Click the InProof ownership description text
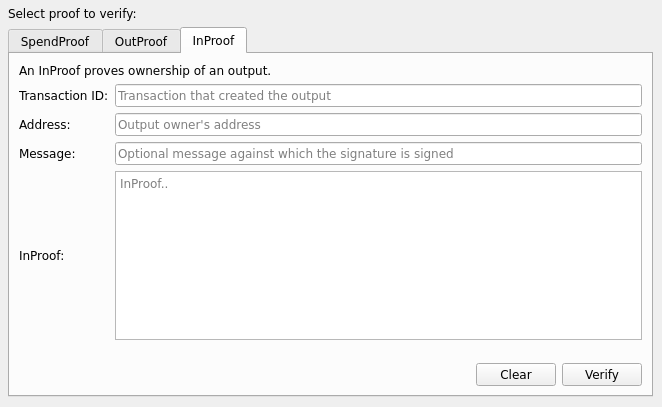 pyautogui.click(x=145, y=70)
